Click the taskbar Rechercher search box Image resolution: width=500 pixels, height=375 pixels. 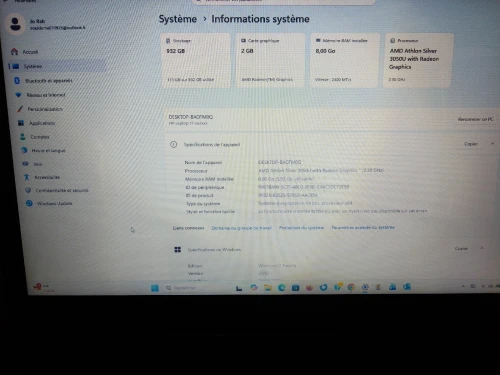[197, 288]
